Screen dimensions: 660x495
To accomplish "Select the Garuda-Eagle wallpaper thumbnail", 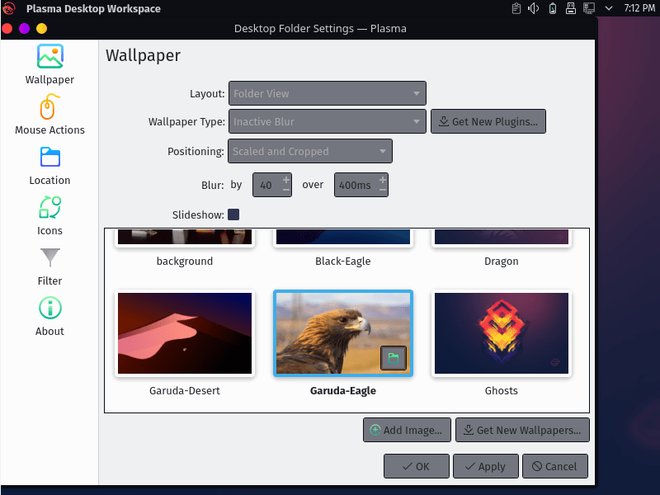I will 343,333.
